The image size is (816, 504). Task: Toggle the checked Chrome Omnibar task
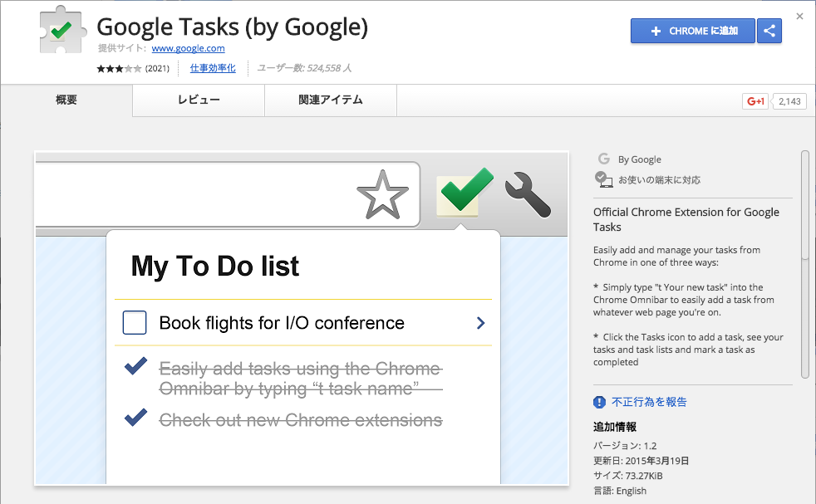(135, 367)
